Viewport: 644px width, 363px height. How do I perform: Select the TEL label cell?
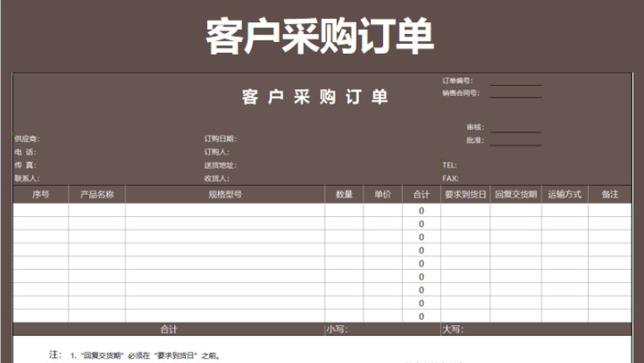[449, 165]
